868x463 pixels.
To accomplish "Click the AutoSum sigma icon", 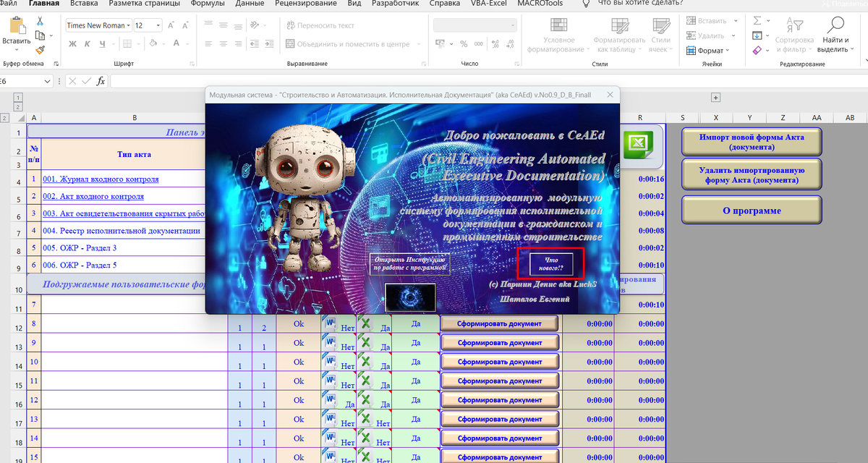I will coord(757,21).
